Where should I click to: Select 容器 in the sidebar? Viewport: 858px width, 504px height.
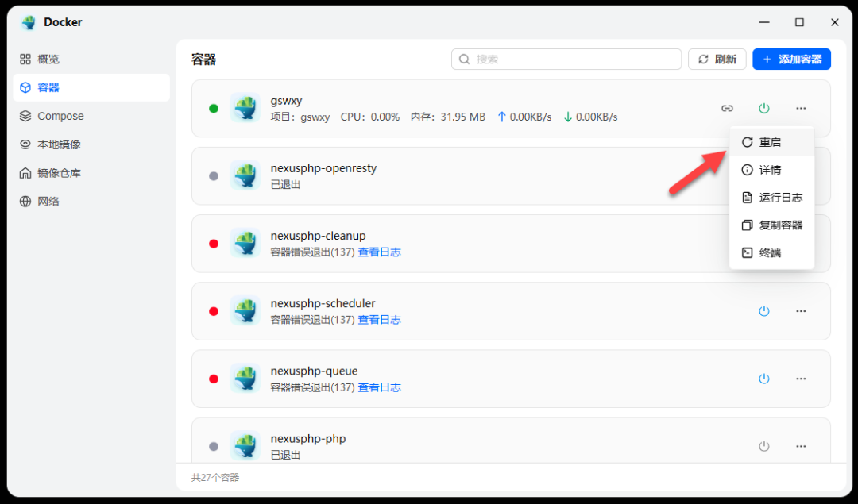pyautogui.click(x=91, y=87)
